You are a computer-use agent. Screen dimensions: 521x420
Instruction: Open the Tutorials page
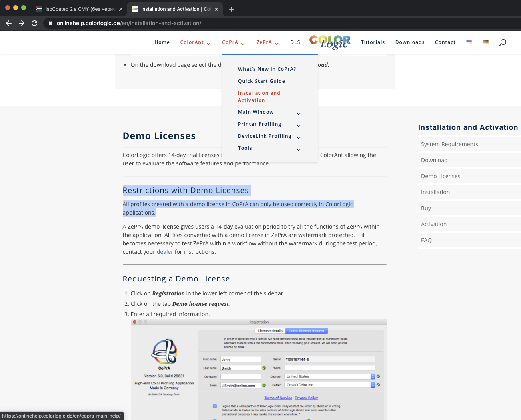coord(373,42)
